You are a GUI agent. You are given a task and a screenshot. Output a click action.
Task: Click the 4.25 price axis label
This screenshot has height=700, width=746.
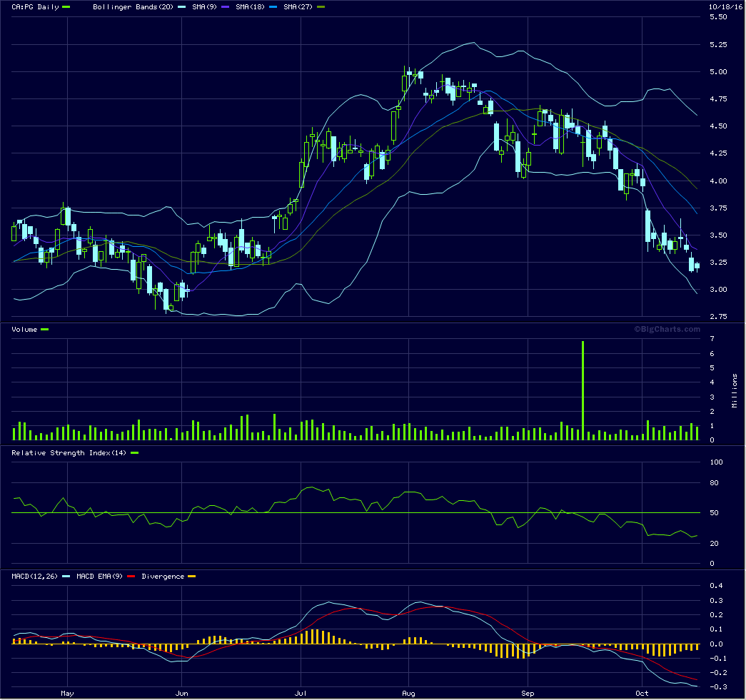(718, 153)
